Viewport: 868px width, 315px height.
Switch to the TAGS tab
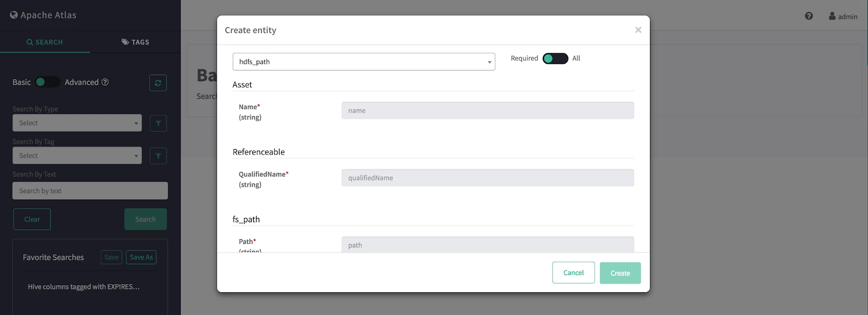click(135, 42)
